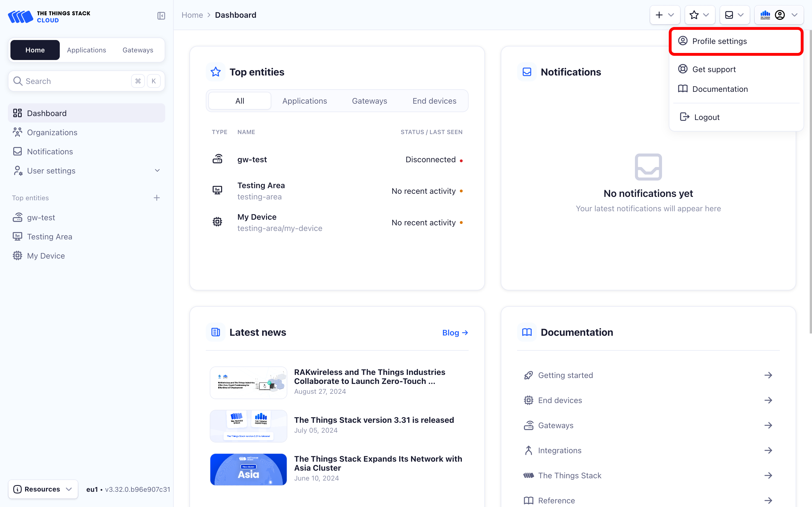Screen dimensions: 812x507
Task: Open the Testing Area application entry
Action: [49, 236]
